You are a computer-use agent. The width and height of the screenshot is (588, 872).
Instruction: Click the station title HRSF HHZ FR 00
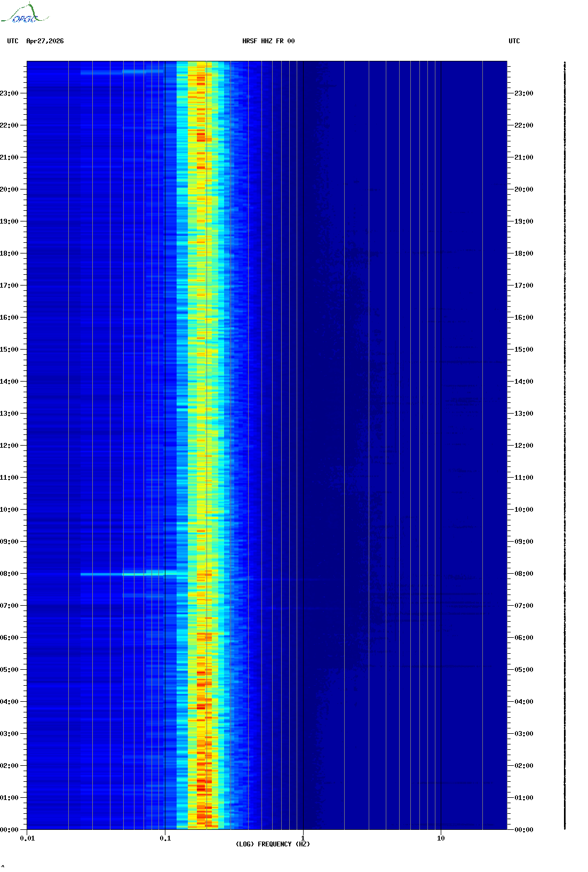(x=268, y=41)
